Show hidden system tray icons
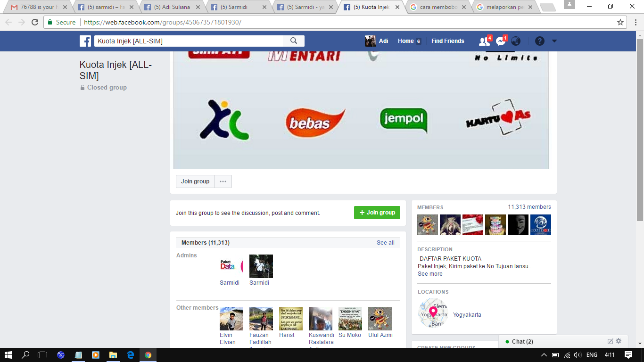The image size is (644, 362). click(x=544, y=355)
